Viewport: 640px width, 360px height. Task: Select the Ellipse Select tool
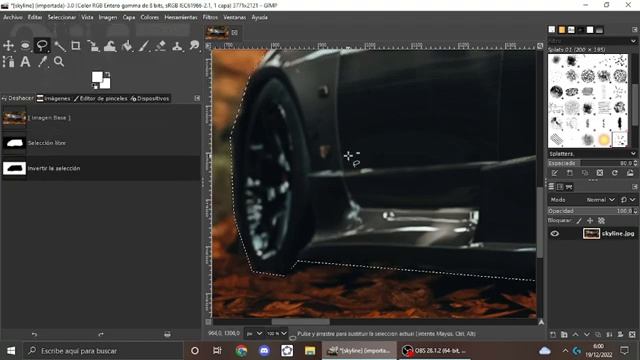[25, 46]
